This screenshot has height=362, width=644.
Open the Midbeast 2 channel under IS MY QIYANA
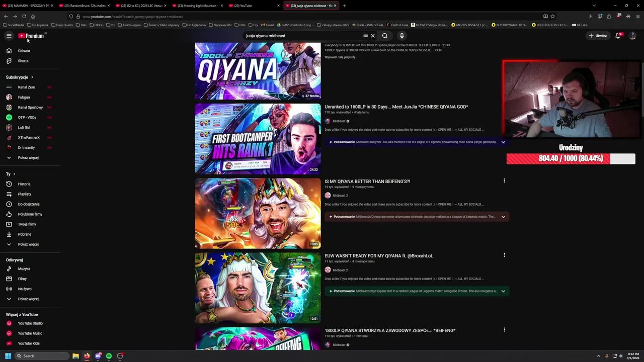(340, 196)
